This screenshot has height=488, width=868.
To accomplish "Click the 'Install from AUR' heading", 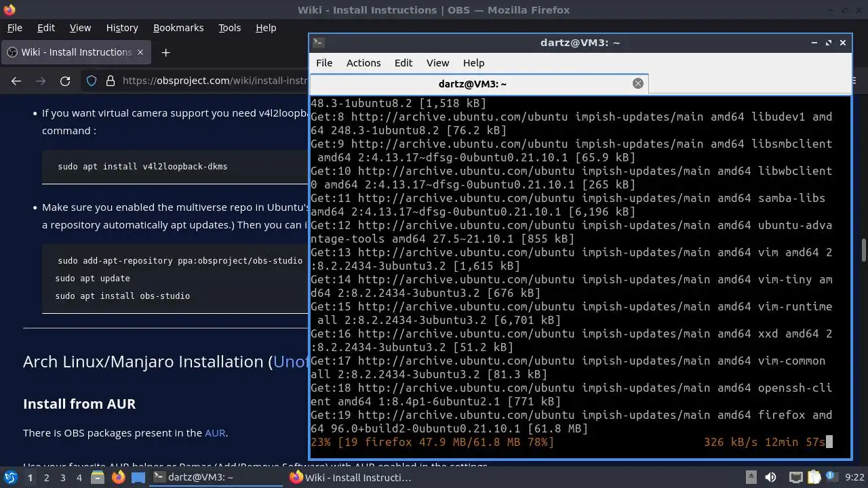I will coord(79,403).
